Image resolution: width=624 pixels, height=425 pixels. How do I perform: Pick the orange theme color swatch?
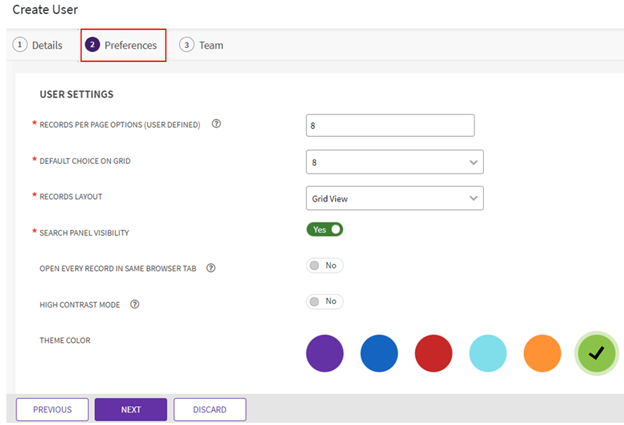click(542, 353)
